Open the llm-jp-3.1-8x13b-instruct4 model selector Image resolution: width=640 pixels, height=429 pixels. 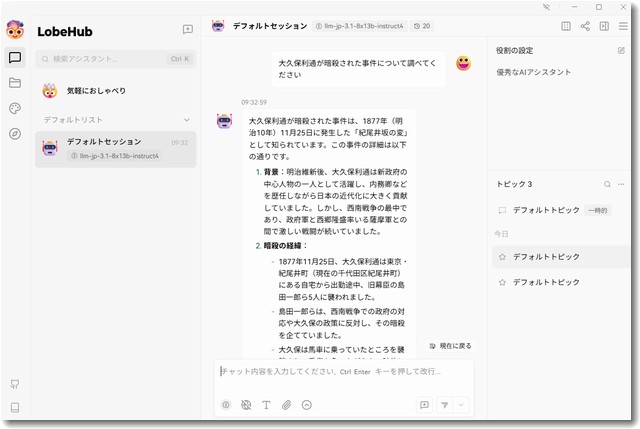coord(358,26)
